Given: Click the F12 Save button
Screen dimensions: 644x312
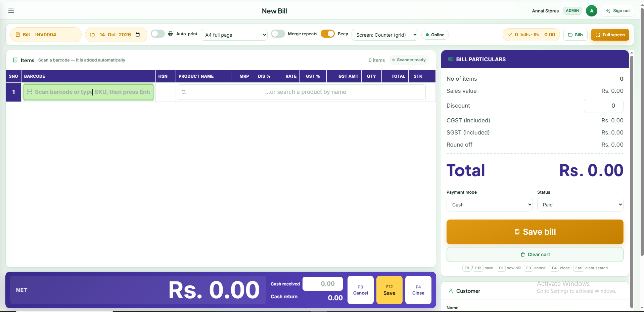Looking at the screenshot, I should click(389, 290).
